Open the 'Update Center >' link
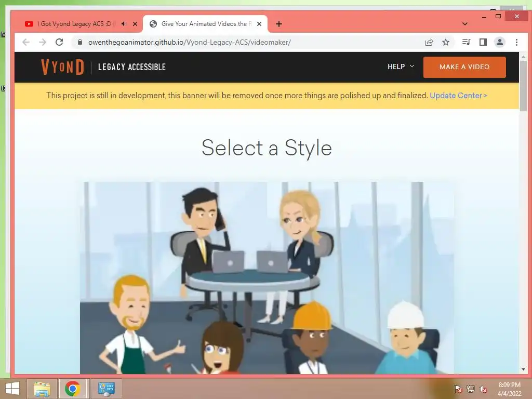This screenshot has height=399, width=532. point(458,96)
